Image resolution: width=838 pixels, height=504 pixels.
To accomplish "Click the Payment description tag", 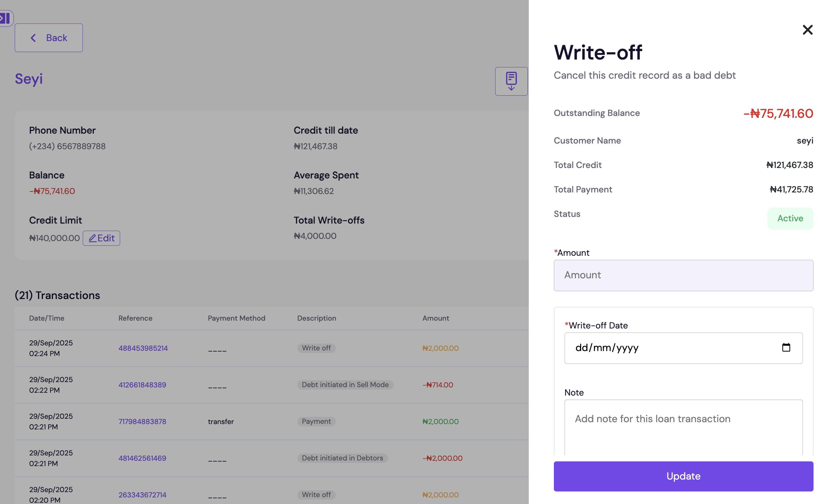I will tap(316, 422).
